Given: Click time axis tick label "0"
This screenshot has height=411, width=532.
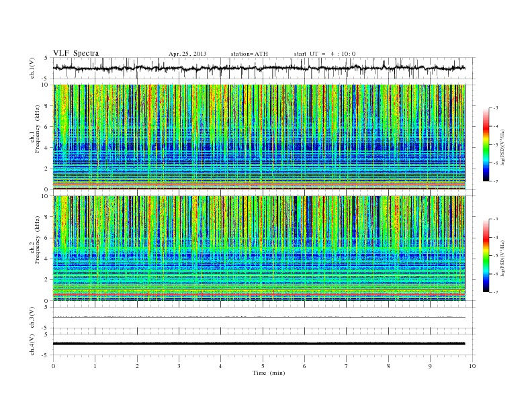Looking at the screenshot, I should tap(53, 366).
